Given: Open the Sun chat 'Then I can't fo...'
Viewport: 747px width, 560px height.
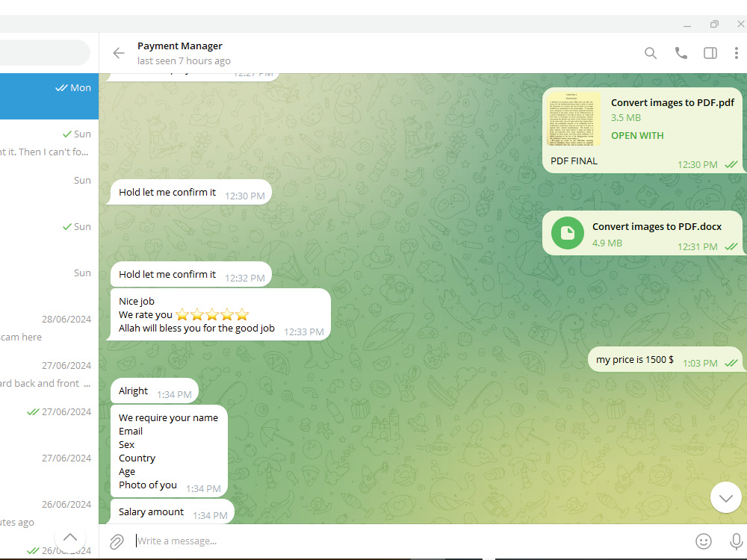Looking at the screenshot, I should (49, 143).
